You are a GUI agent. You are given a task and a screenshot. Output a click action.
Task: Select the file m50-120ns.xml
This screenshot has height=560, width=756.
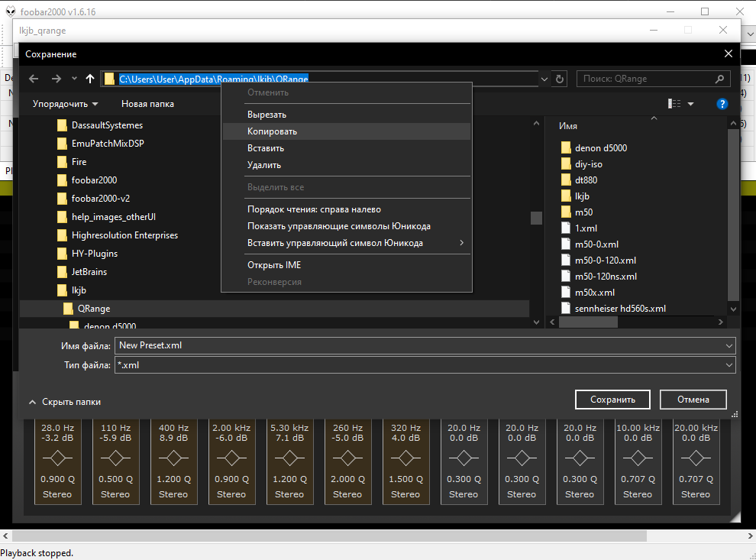[x=606, y=277]
